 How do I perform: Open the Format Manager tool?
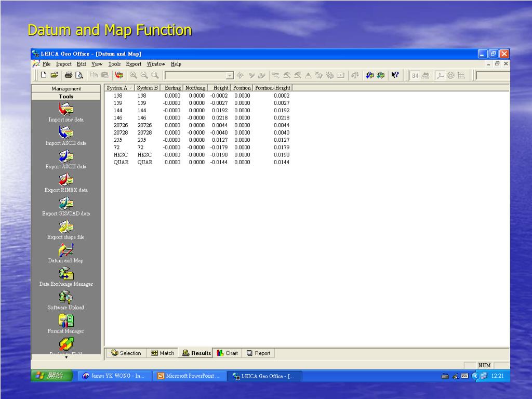[x=66, y=323]
